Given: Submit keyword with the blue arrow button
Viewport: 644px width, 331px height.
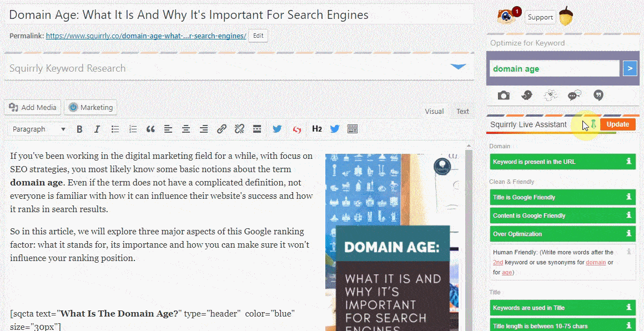Looking at the screenshot, I should pyautogui.click(x=630, y=68).
